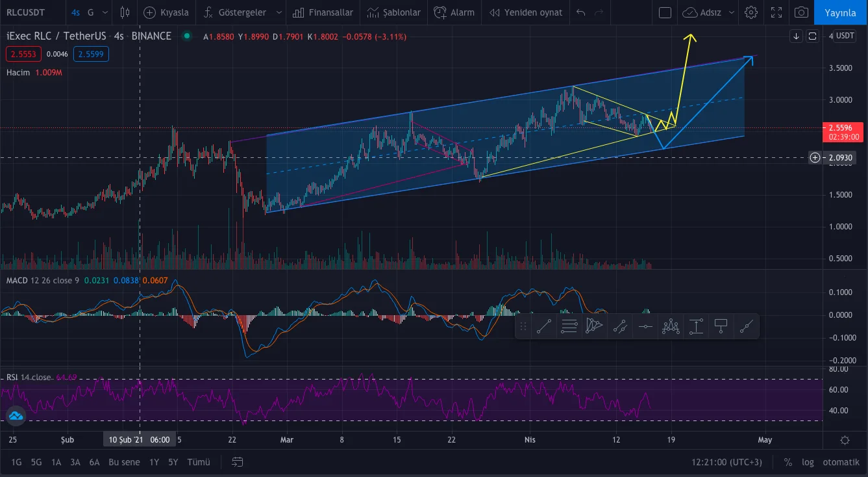The image size is (868, 477).
Task: Grab the floating drawing toolbar drag handle
Action: (523, 326)
